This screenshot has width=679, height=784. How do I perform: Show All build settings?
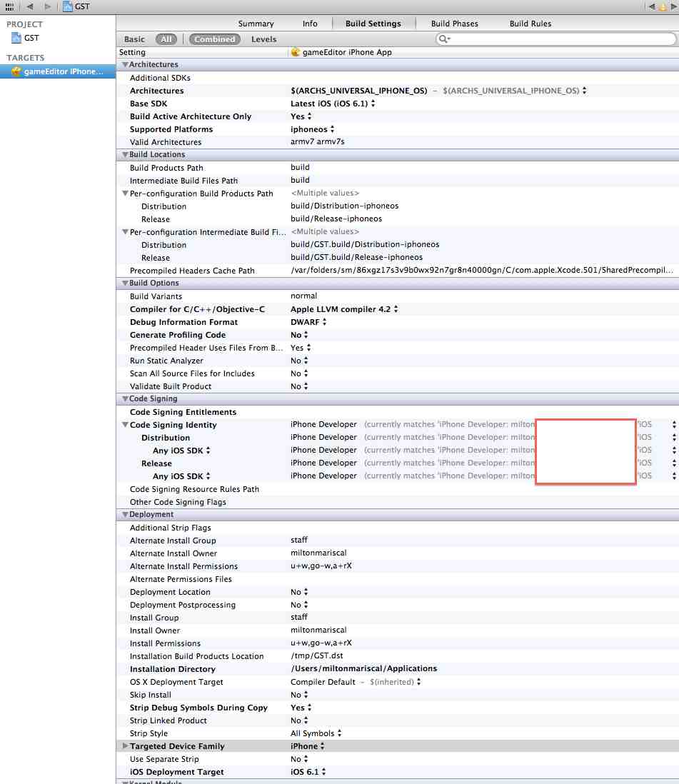click(166, 39)
